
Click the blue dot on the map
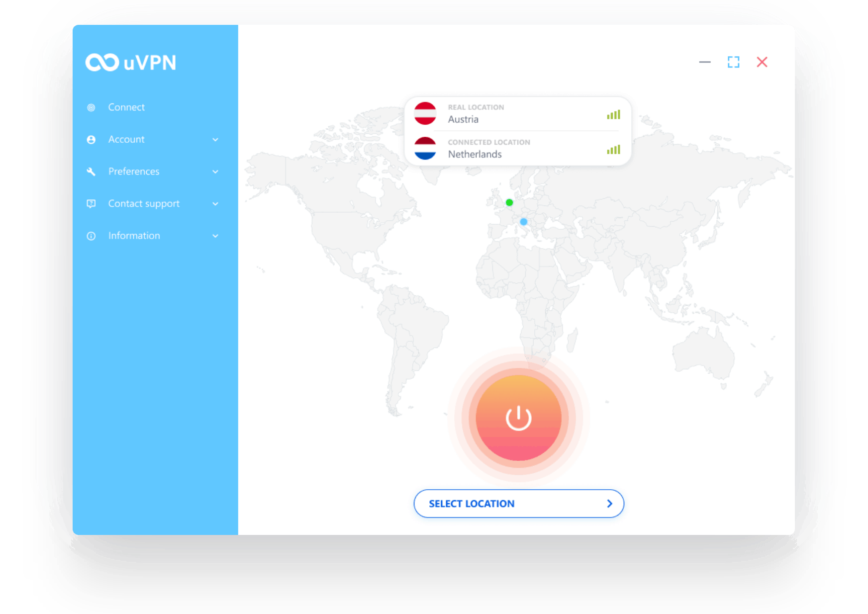pos(524,222)
